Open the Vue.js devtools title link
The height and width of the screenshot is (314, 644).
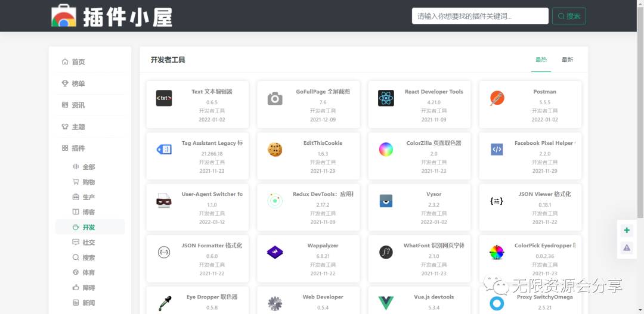pyautogui.click(x=434, y=297)
